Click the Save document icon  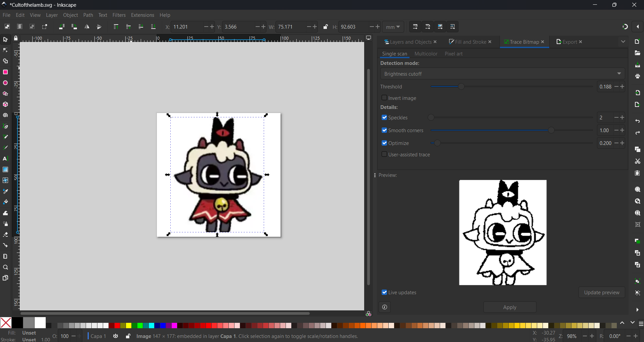click(637, 65)
